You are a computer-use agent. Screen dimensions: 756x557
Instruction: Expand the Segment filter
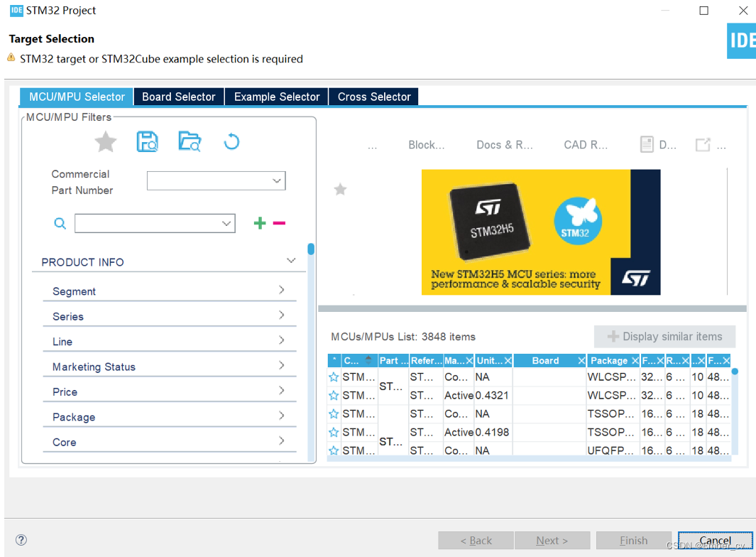click(282, 290)
